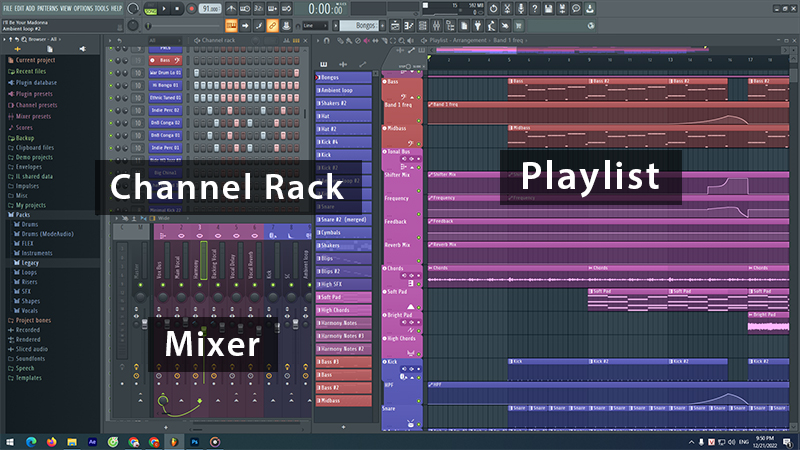This screenshot has width=800, height=450.
Task: Open the PATTERNS menu
Action: [47, 9]
